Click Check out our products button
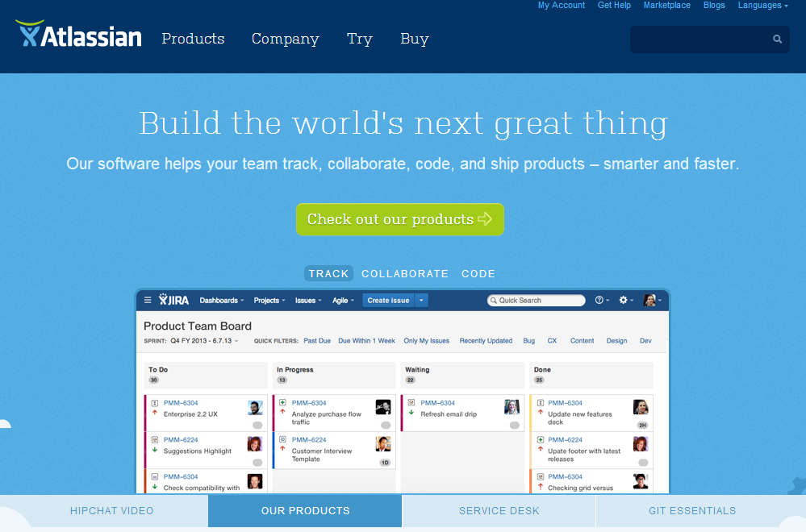The image size is (806, 532). [399, 219]
